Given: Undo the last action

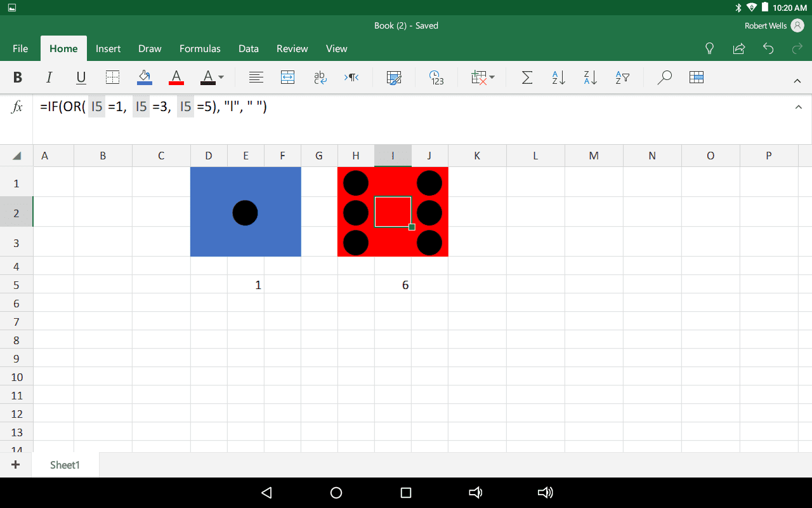Looking at the screenshot, I should point(768,48).
